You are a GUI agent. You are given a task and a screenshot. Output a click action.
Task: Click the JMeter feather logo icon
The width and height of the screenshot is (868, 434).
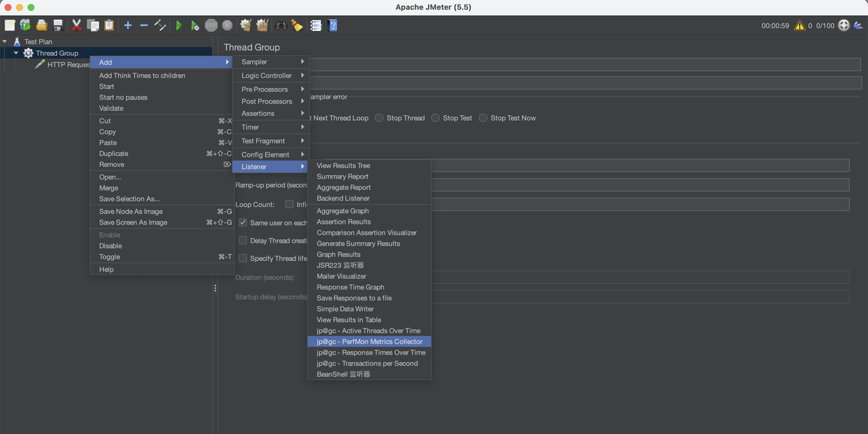tap(859, 26)
